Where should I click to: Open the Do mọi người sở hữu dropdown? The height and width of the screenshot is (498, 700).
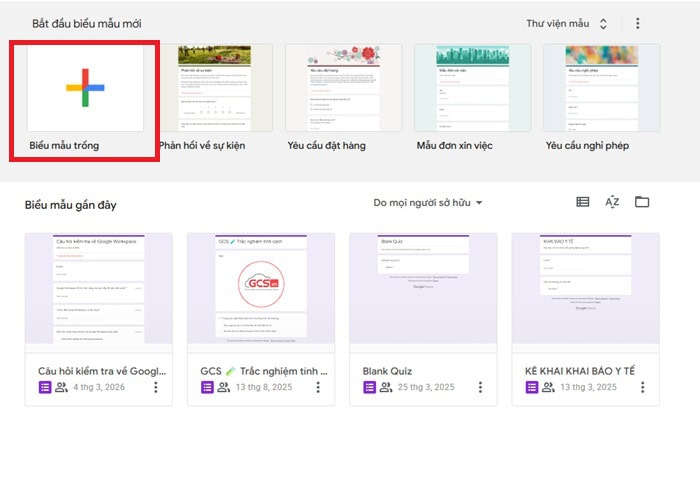[x=428, y=203]
